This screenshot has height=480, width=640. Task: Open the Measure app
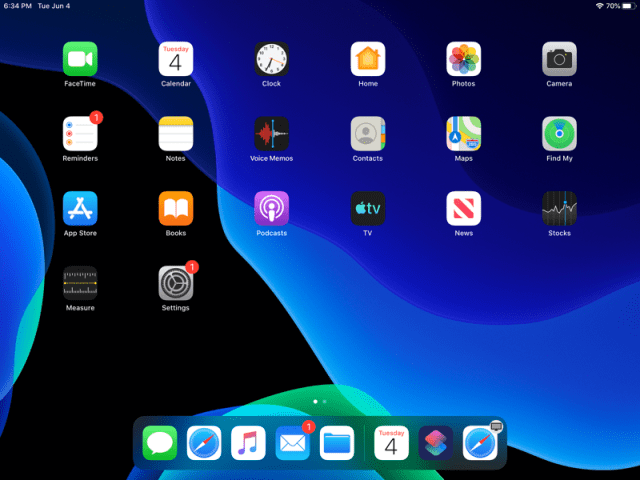click(x=80, y=283)
